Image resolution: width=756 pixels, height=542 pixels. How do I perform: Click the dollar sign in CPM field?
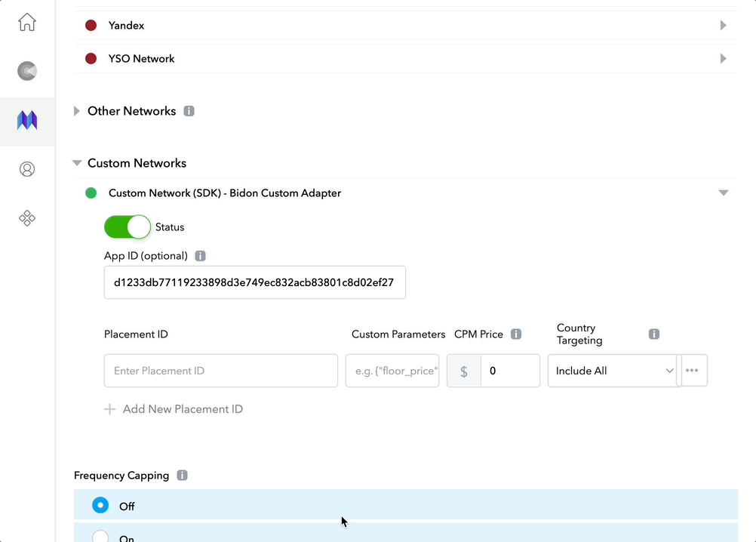tap(464, 371)
